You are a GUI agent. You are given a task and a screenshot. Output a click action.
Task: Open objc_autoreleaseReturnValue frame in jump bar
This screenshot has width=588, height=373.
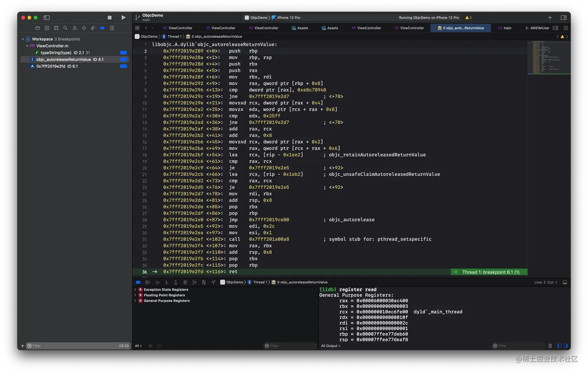pos(214,37)
